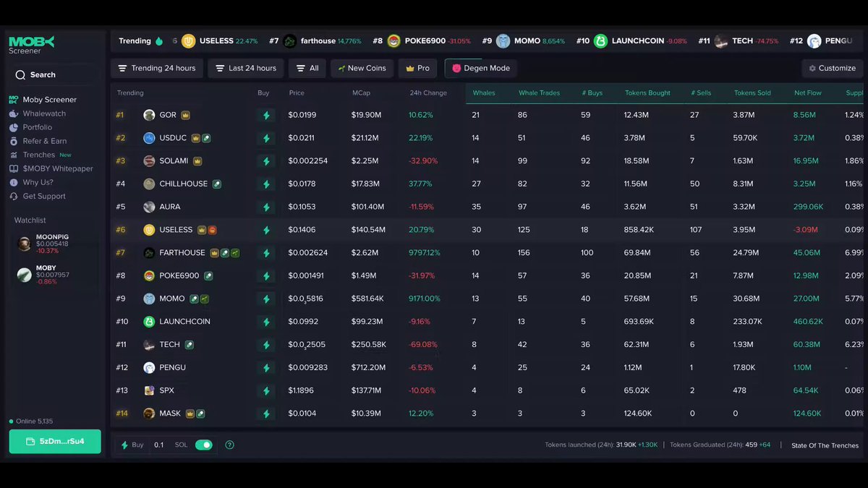Click the quick buy lightning icon for FARTHOUSE
This screenshot has height=488, width=868.
pos(266,253)
